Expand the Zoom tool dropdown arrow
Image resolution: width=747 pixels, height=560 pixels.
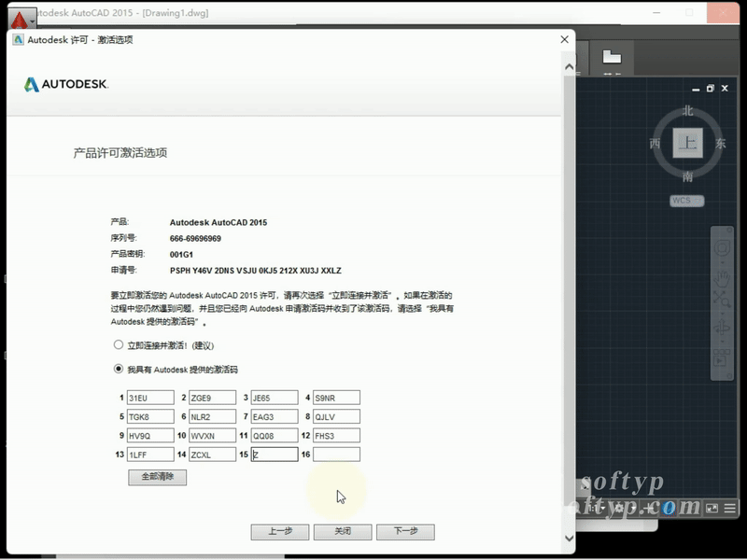click(722, 313)
